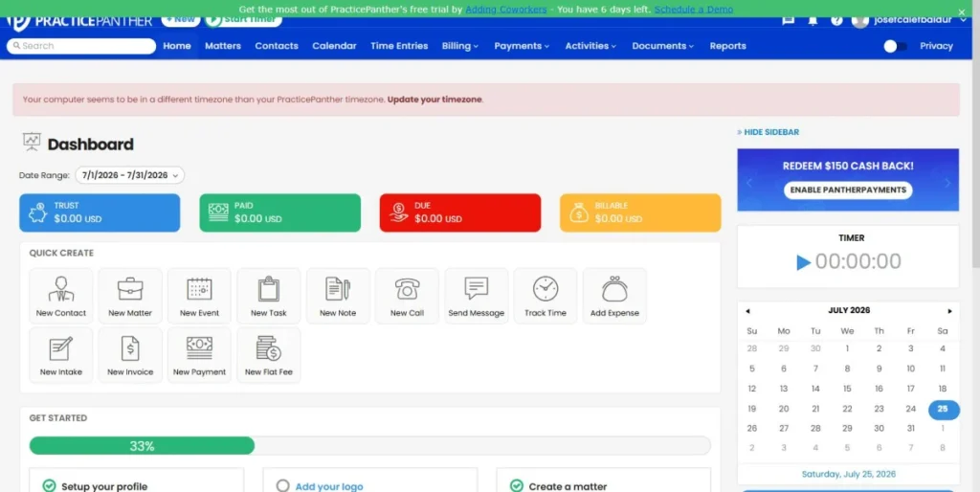This screenshot has width=980, height=492.
Task: Create New Invoice via document icon
Action: [x=130, y=355]
